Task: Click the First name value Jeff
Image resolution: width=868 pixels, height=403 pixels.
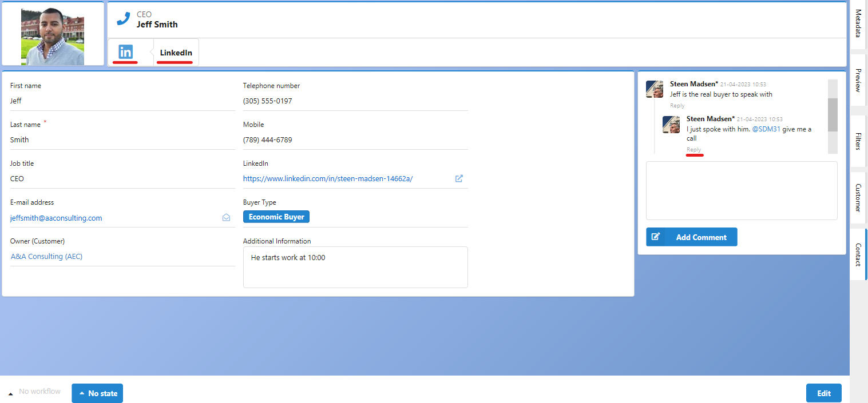Action: (x=16, y=101)
